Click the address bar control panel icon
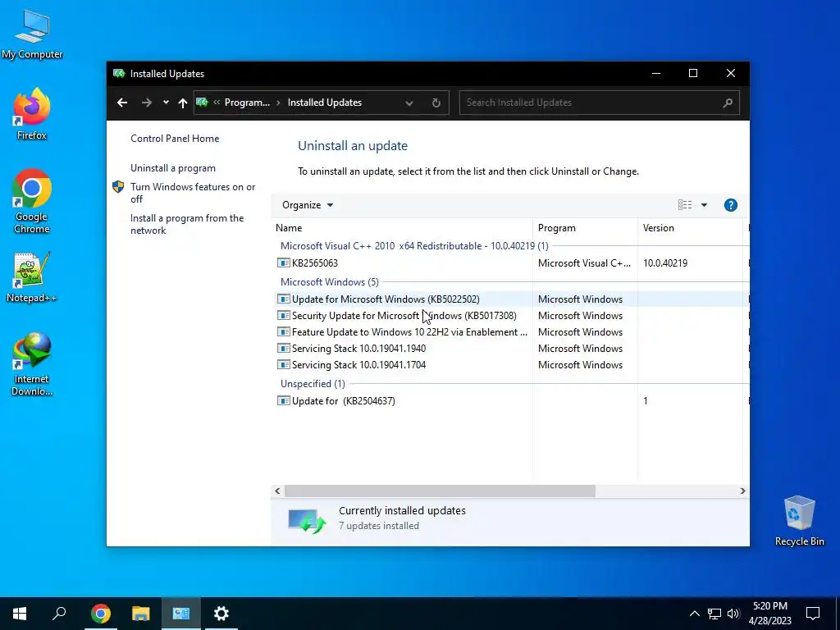The width and height of the screenshot is (840, 630). click(202, 103)
